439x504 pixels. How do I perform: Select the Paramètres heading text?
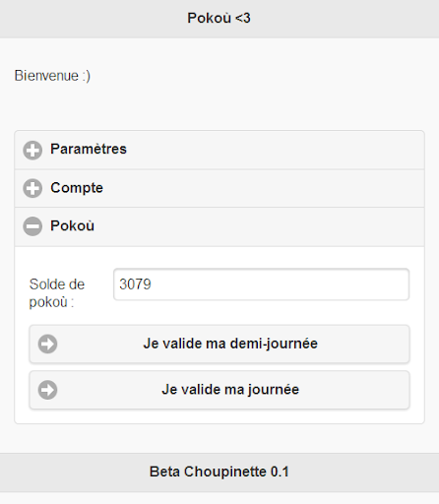click(89, 149)
